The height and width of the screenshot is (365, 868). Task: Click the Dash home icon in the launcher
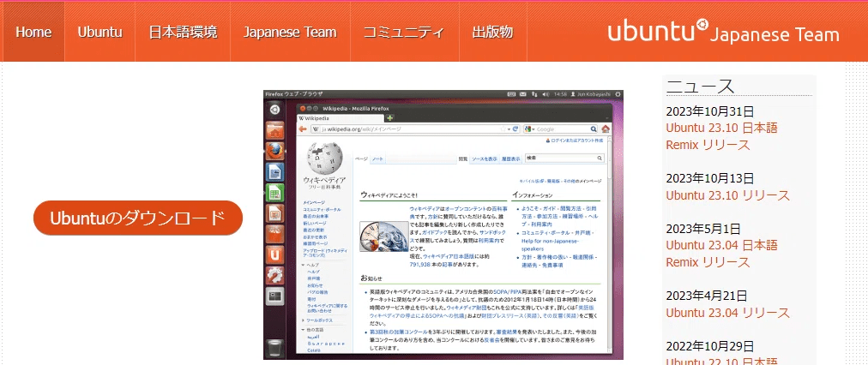274,110
